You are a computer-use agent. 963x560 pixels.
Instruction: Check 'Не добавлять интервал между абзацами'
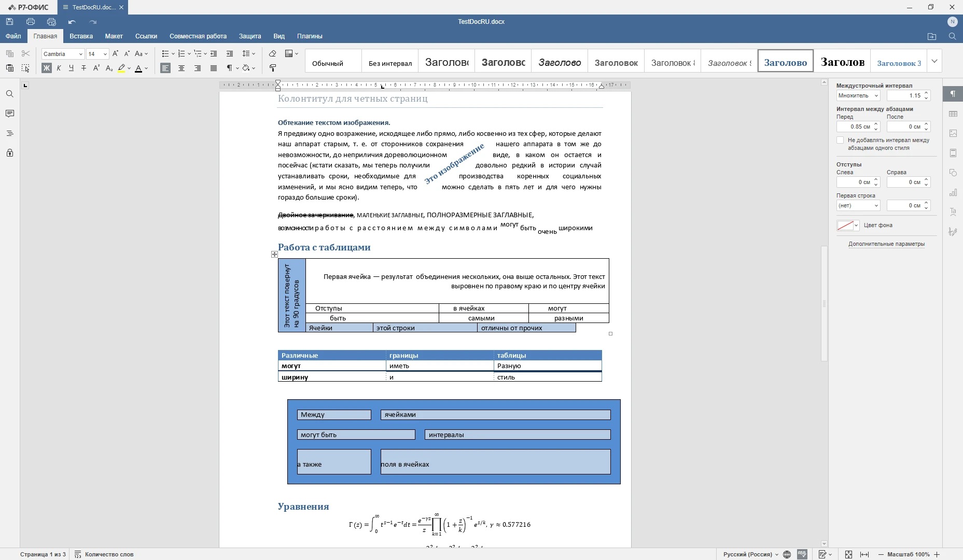coord(840,140)
